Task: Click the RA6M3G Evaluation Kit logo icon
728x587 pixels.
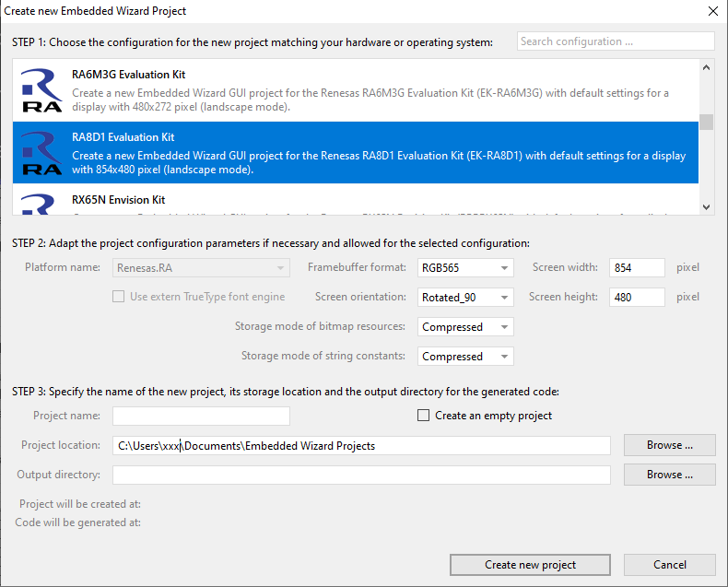Action: point(41,90)
